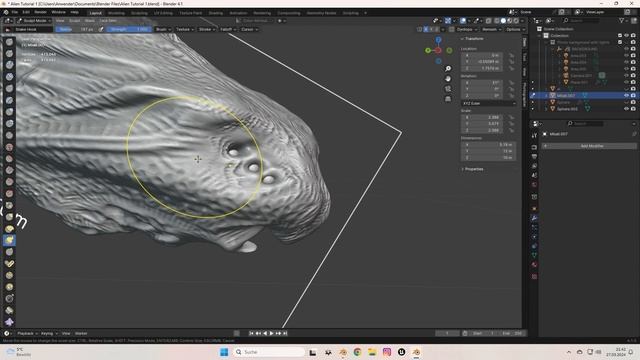
Task: Open the Render menu
Action: [x=40, y=12]
